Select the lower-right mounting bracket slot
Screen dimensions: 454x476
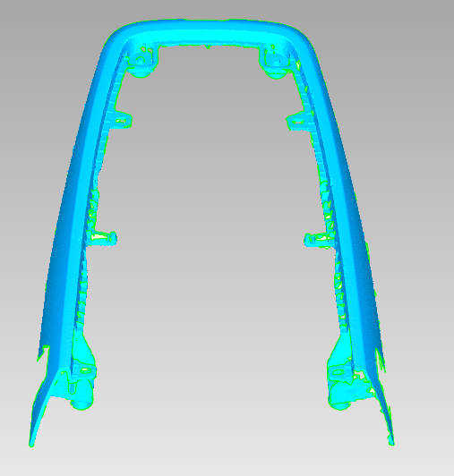(338, 372)
